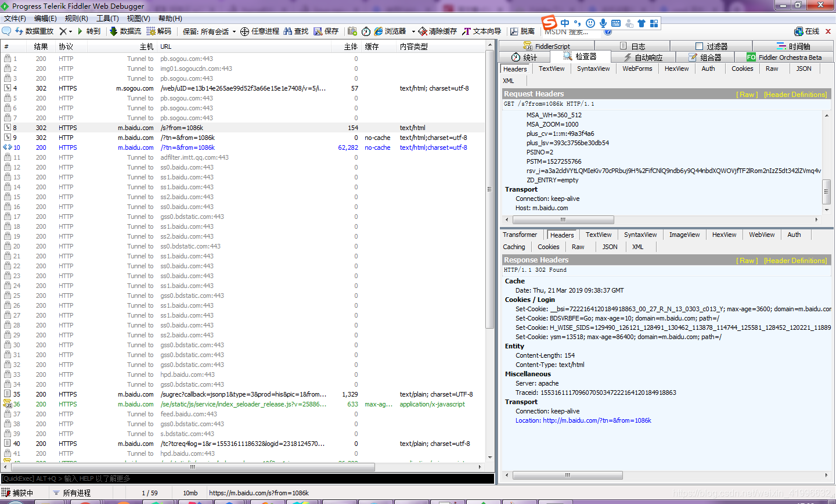Open 查找 find sessions binoculars

tap(296, 31)
